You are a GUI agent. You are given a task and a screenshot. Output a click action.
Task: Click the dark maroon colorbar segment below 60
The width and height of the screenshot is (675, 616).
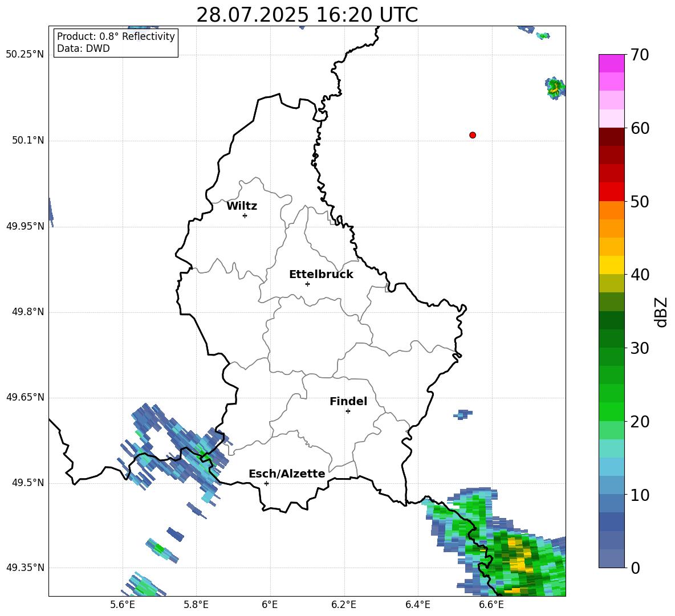(611, 137)
